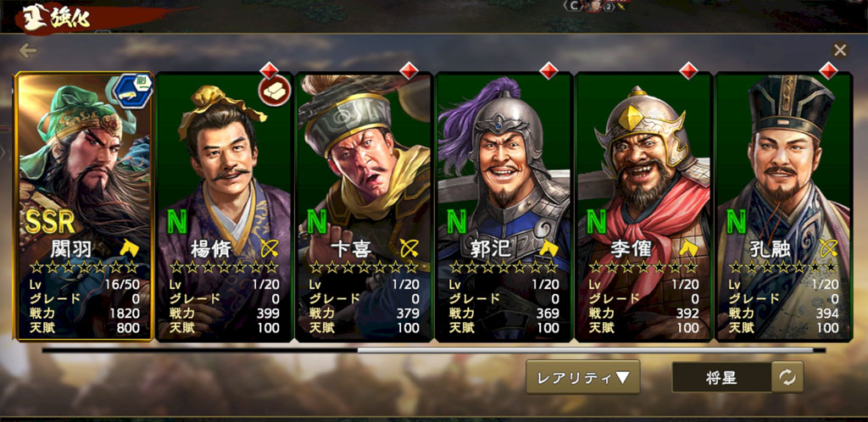Click the red diamond above 孔融
This screenshot has height=422, width=868.
828,71
